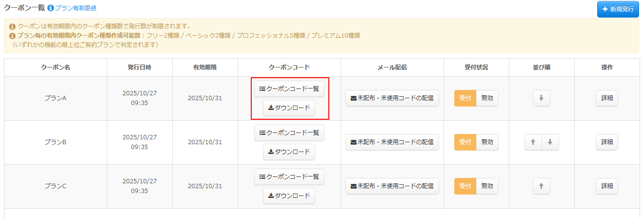Download coupon codes for プランC

point(289,196)
